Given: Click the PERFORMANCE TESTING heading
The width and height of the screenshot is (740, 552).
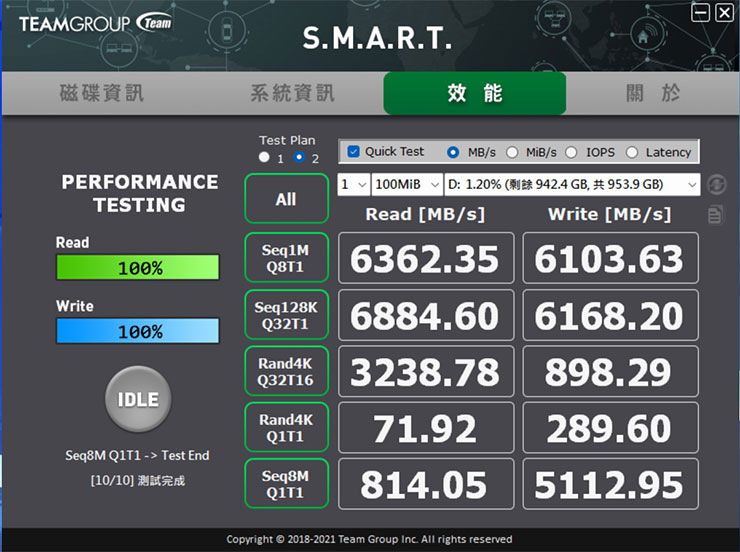Looking at the screenshot, I should coord(140,193).
